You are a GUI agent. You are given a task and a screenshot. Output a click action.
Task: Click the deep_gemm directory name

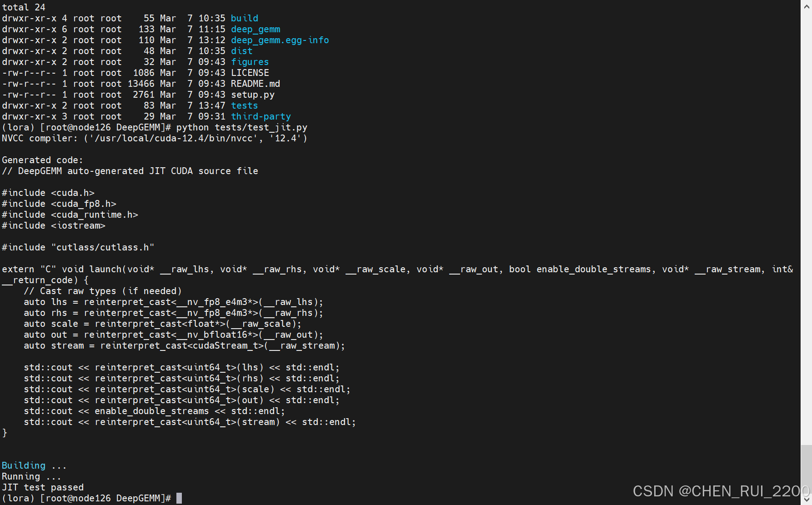tap(256, 29)
